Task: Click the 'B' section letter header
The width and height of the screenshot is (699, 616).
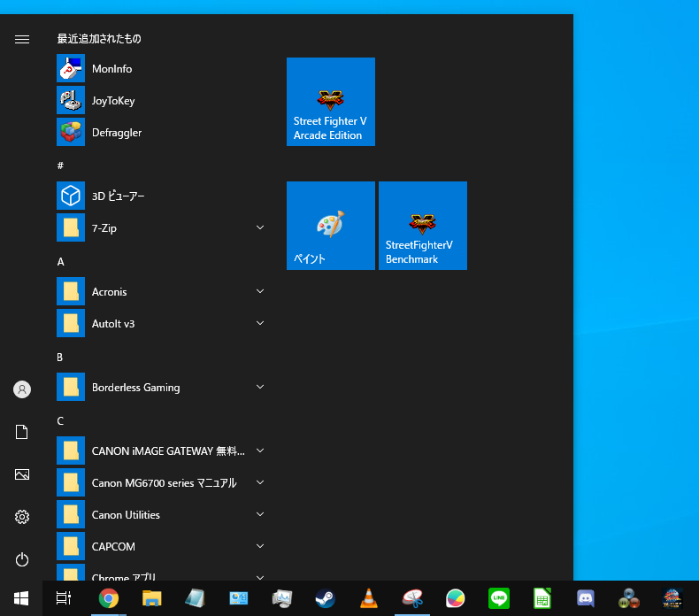Action: (60, 358)
